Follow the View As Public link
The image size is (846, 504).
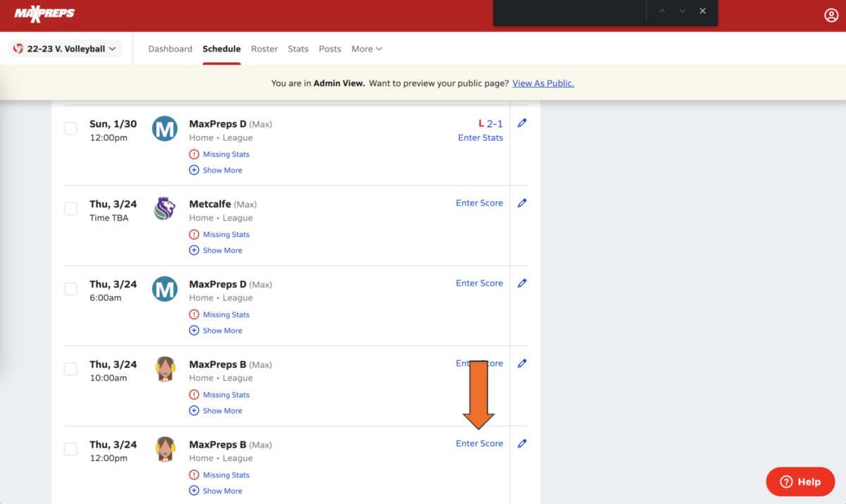pos(543,83)
